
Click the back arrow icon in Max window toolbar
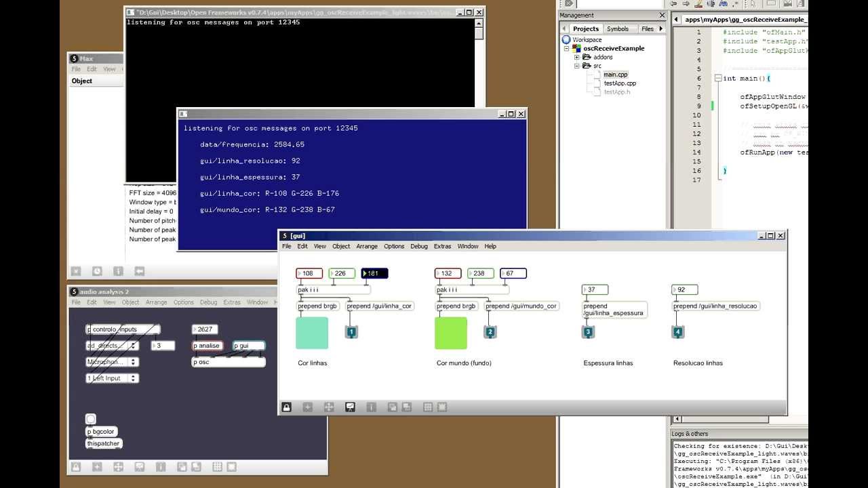click(139, 271)
